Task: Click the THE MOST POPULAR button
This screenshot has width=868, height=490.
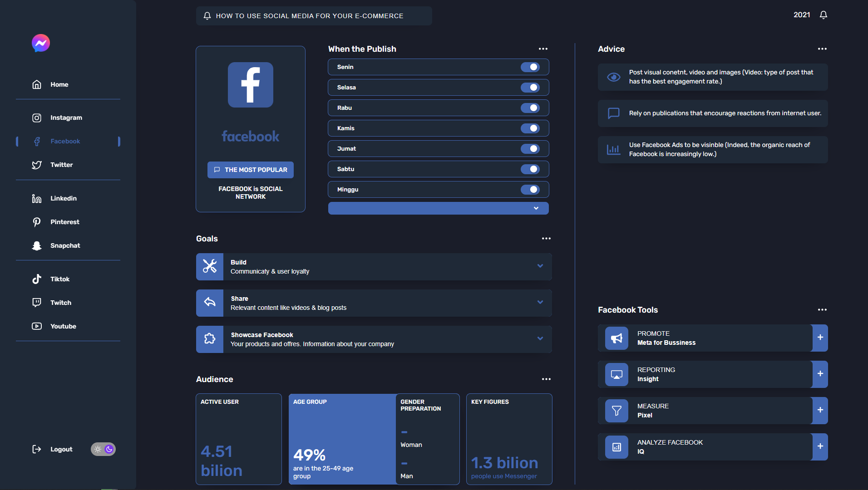Action: (250, 170)
